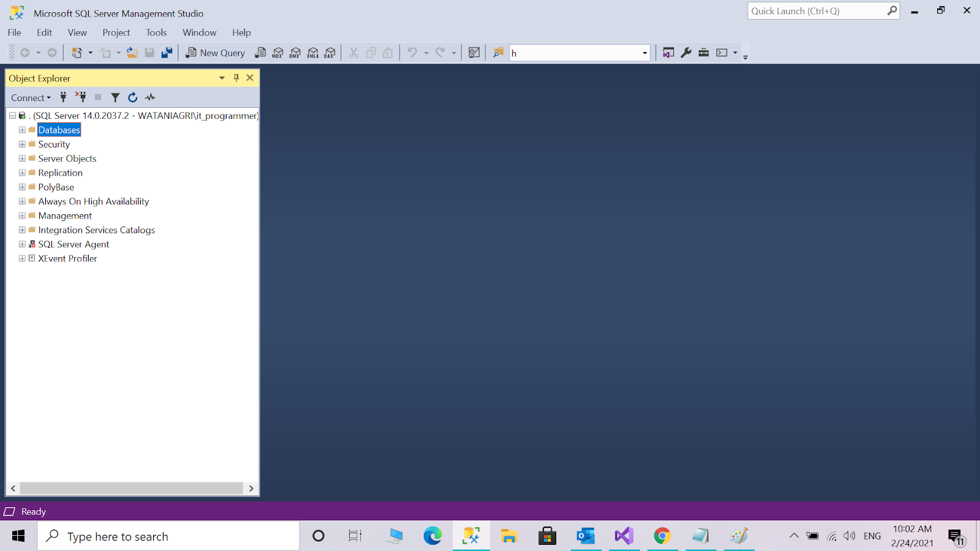Expand the Replication folder node
The width and height of the screenshot is (980, 551).
click(x=22, y=173)
